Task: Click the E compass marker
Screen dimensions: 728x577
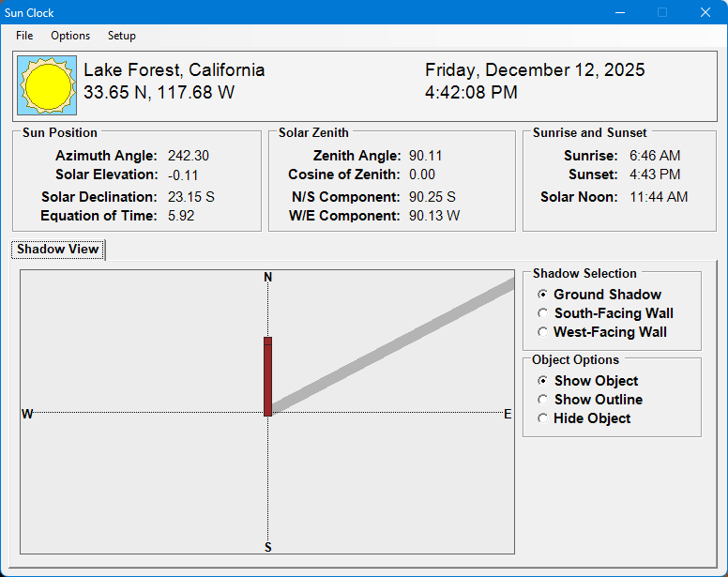Action: point(508,414)
